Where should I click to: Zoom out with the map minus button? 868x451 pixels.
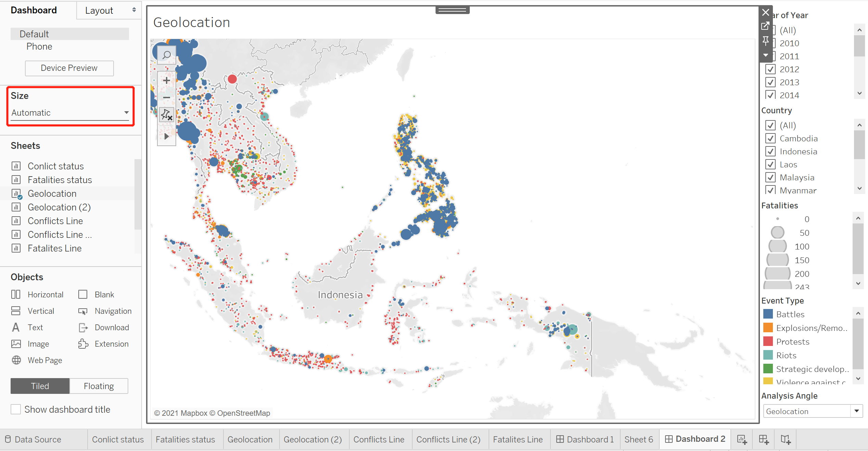point(167,98)
